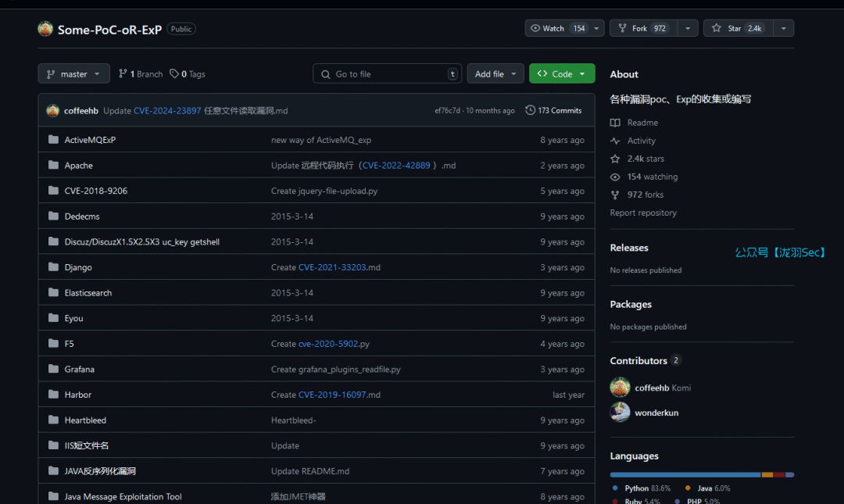844x504 pixels.
Task: Open the Contributors heading link
Action: pos(638,361)
